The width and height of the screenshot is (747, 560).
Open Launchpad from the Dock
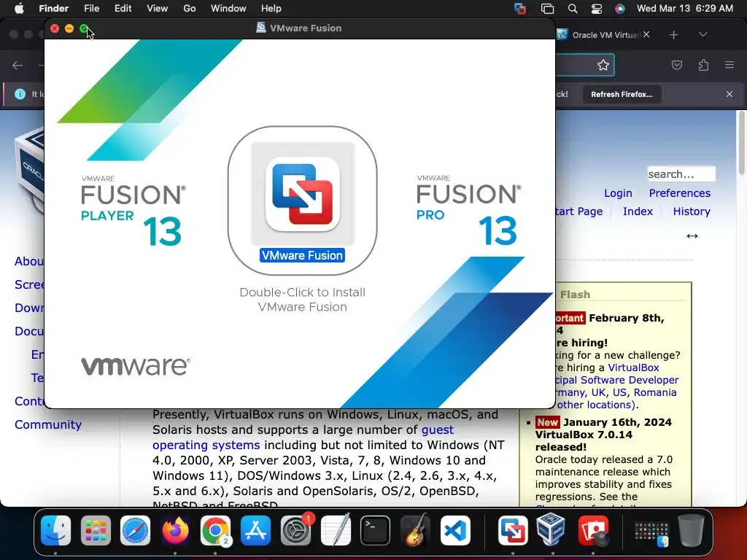point(96,530)
